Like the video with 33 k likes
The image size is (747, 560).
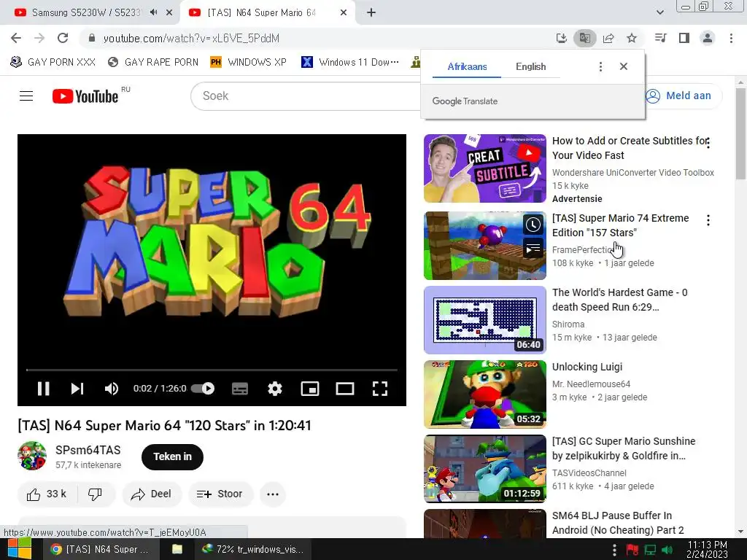click(46, 494)
